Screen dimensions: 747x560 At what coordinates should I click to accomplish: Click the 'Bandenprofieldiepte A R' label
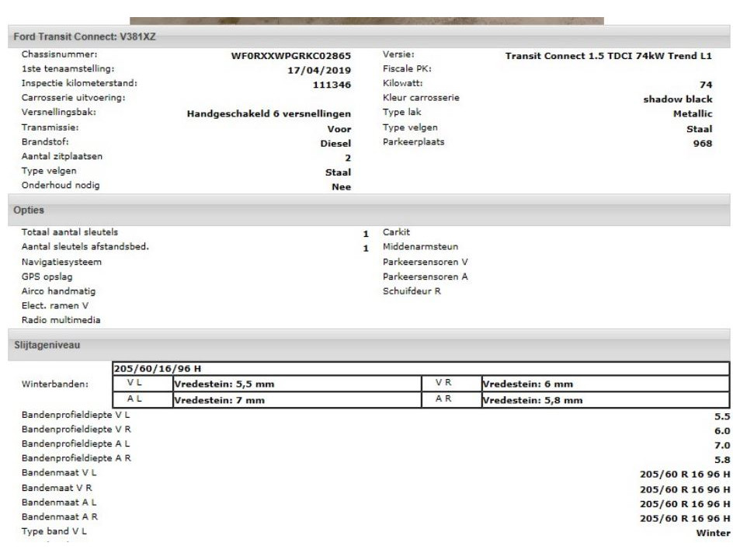76,458
